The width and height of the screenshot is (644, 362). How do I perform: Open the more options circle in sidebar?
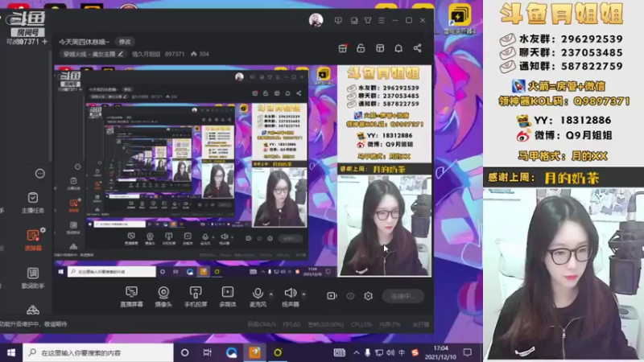point(39,174)
